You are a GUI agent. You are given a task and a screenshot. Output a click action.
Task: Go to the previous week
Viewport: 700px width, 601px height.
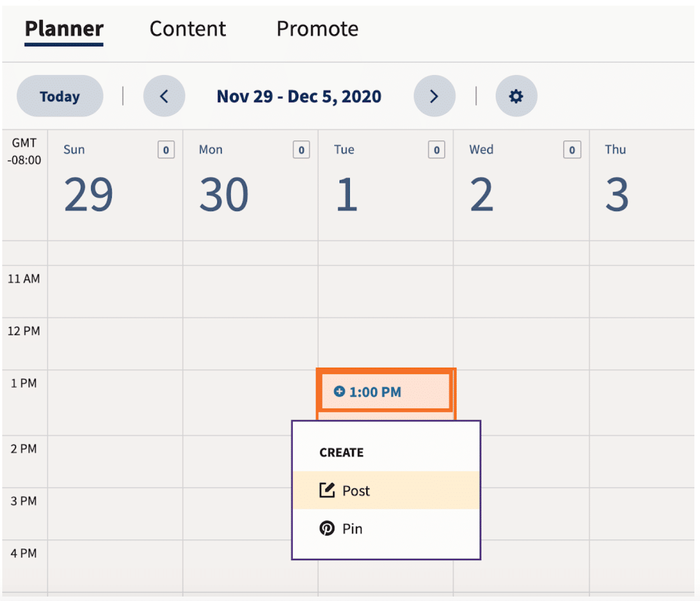tap(164, 96)
